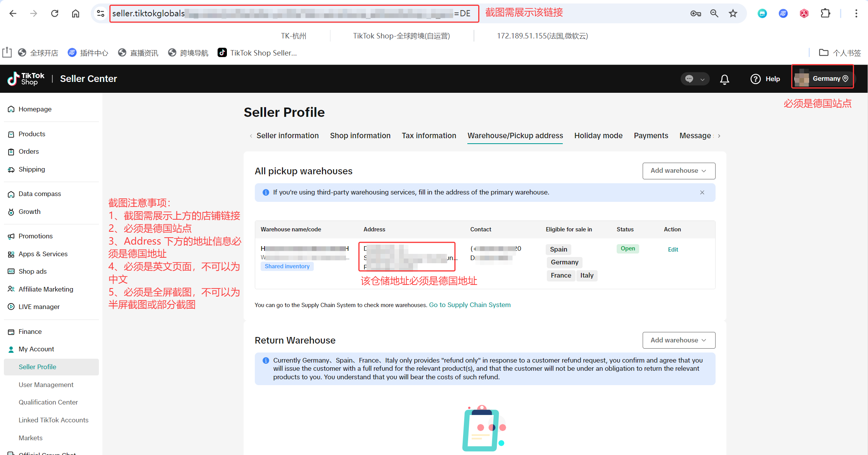Click the Italy eligible region tag
868x455 pixels.
[x=587, y=275]
